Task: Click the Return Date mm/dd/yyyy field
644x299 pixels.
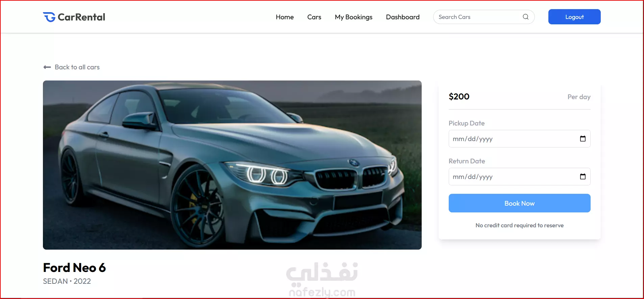Action: click(x=519, y=177)
